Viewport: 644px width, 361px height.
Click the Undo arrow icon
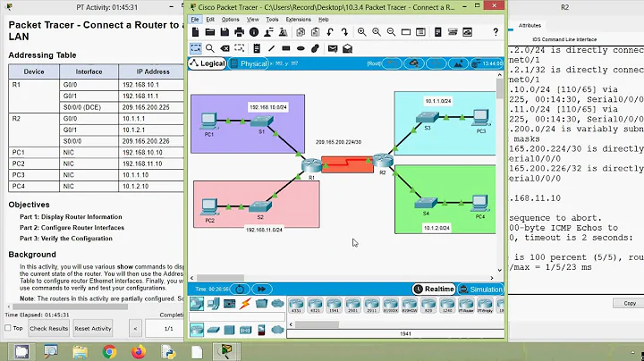(330, 32)
